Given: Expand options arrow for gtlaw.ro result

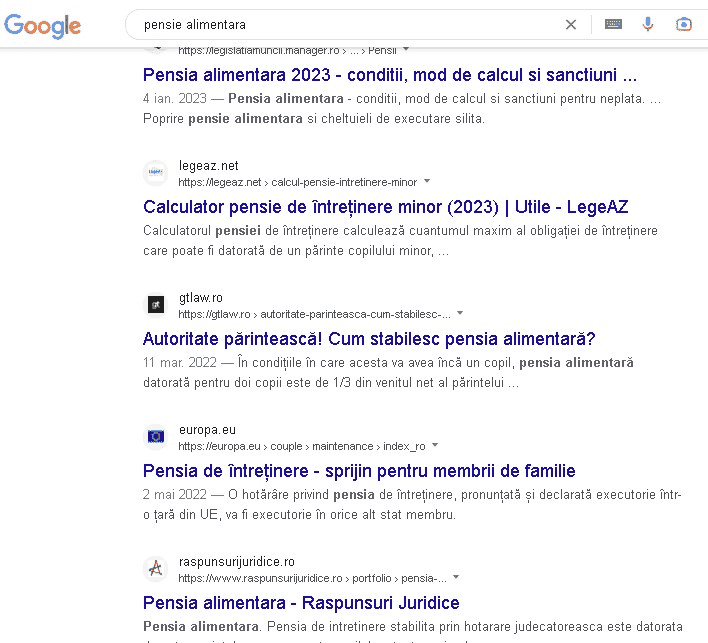Looking at the screenshot, I should pyautogui.click(x=462, y=314).
